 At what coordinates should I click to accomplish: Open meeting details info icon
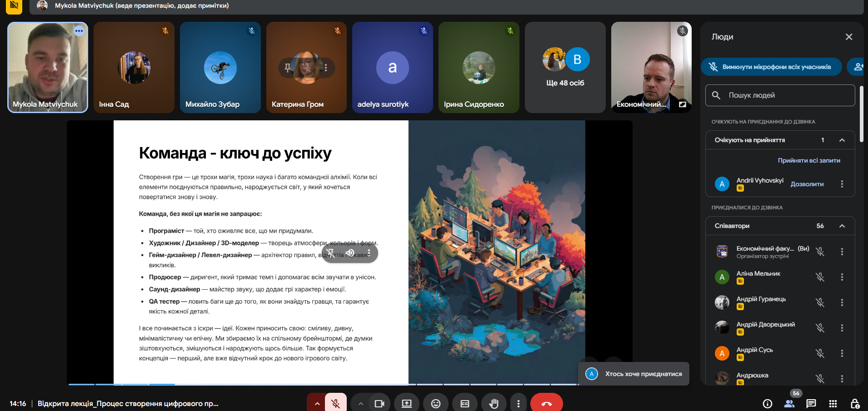768,403
